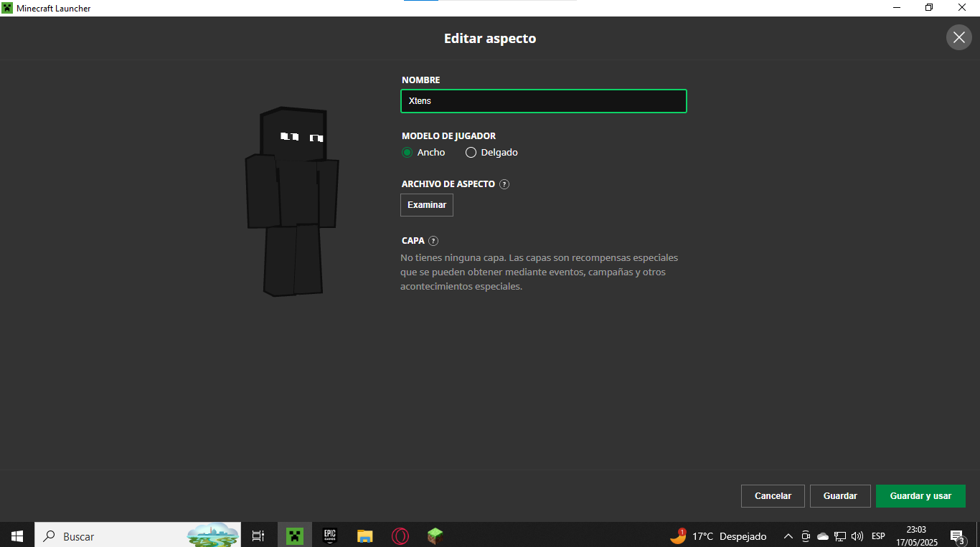The height and width of the screenshot is (547, 980).
Task: Click the Guardar button
Action: pyautogui.click(x=840, y=496)
